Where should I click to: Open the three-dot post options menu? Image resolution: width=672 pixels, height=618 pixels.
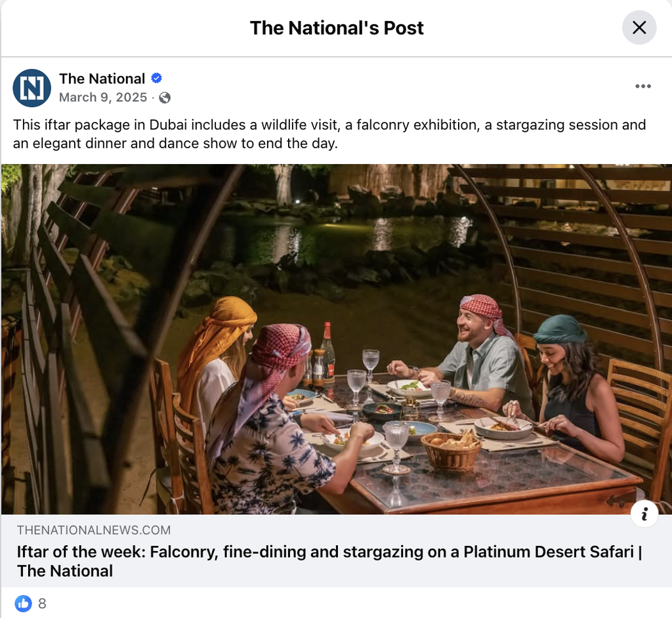(x=643, y=86)
